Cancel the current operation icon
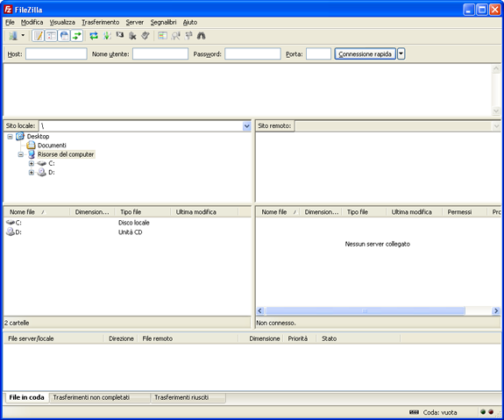This screenshot has width=504, height=420. click(x=120, y=36)
